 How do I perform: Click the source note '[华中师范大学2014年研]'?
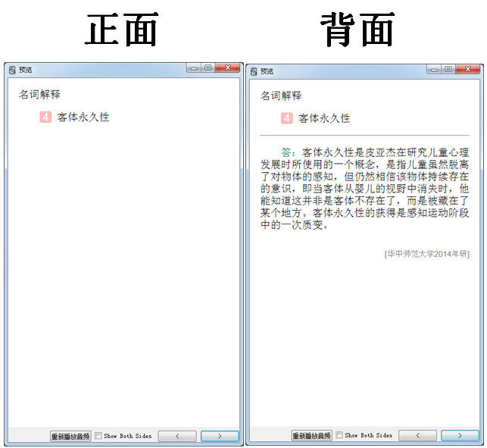(427, 254)
